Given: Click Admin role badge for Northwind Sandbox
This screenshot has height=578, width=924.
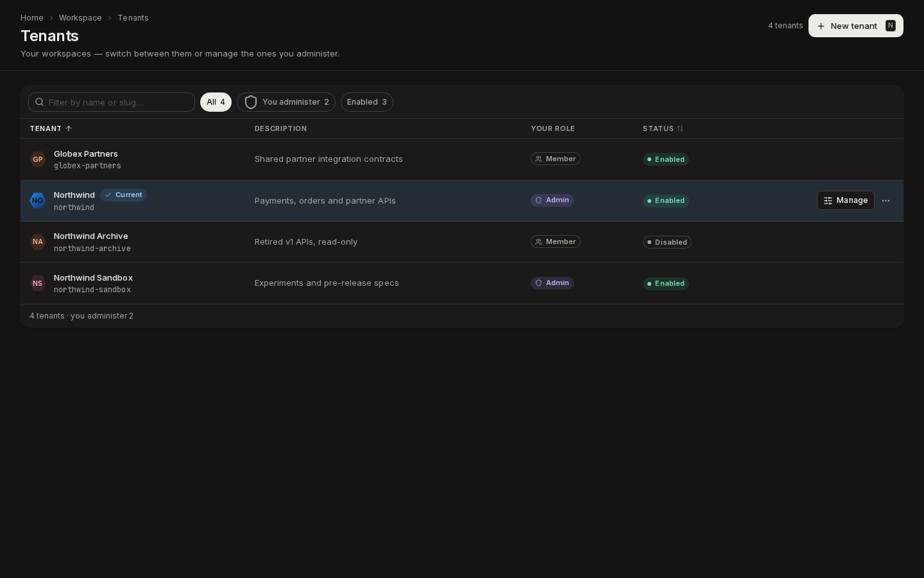Looking at the screenshot, I should pyautogui.click(x=552, y=283).
